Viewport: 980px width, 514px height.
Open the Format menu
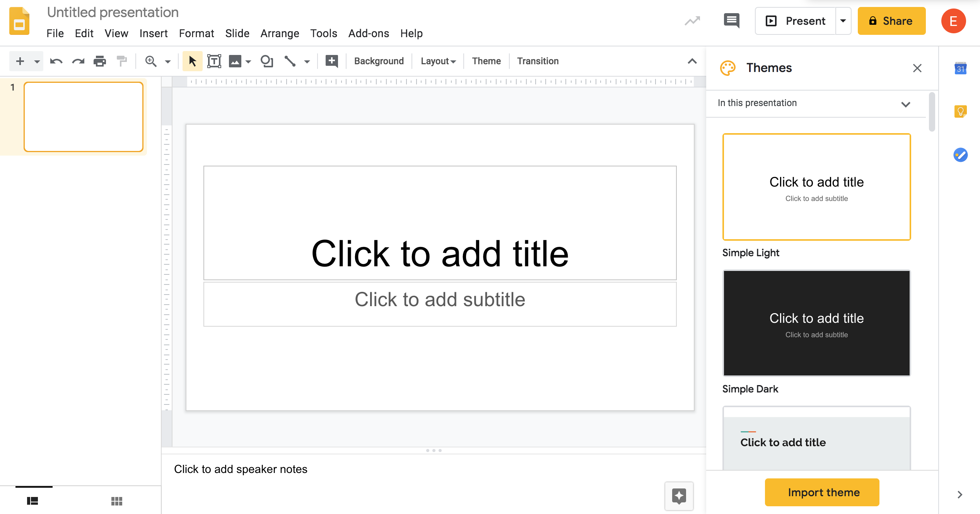click(x=196, y=33)
